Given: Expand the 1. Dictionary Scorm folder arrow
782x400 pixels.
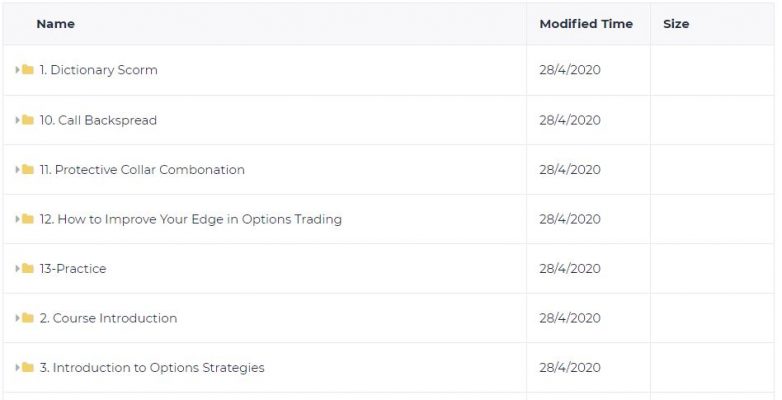Looking at the screenshot, I should click(17, 70).
